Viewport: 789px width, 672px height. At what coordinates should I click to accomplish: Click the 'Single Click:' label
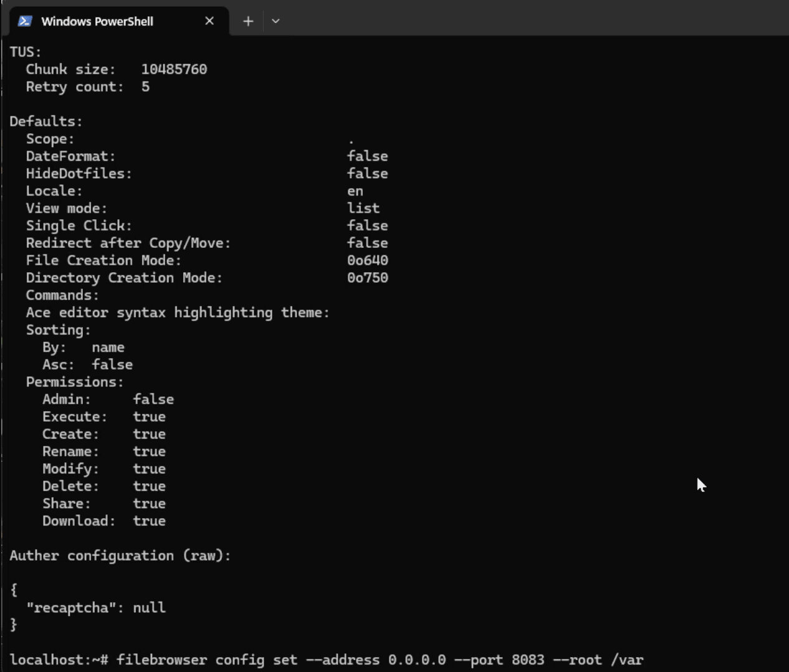tap(79, 225)
